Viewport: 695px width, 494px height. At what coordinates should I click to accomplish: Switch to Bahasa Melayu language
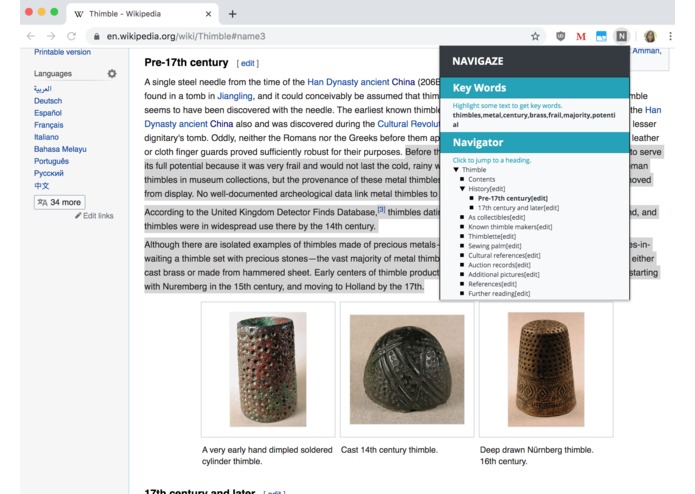[x=60, y=149]
